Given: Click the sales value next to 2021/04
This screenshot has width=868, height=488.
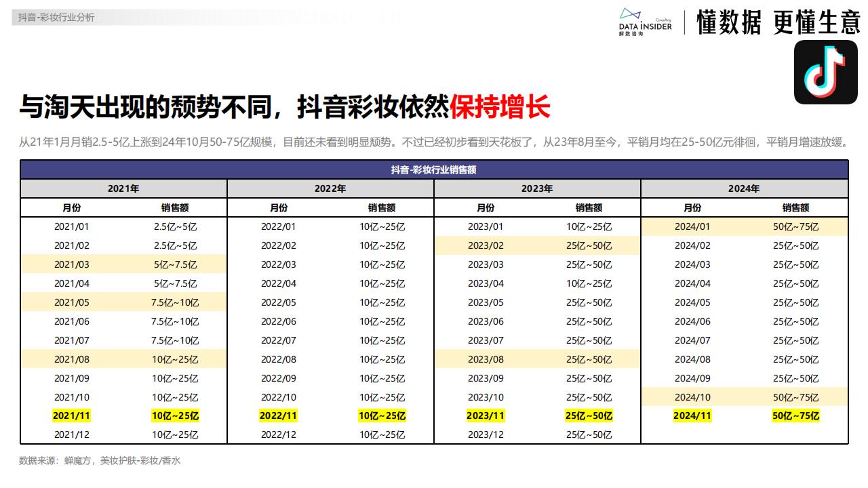Looking at the screenshot, I should (175, 283).
